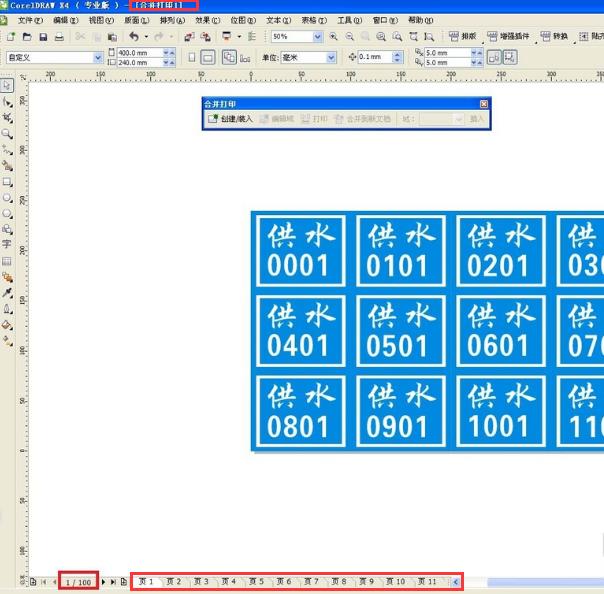Switch to the 页 5 page tab
The image size is (604, 594).
255,581
